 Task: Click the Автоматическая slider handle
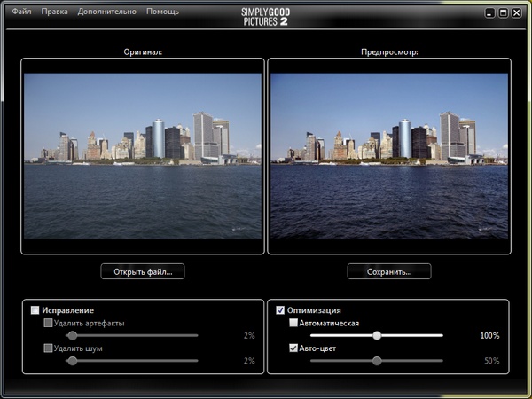point(377,336)
